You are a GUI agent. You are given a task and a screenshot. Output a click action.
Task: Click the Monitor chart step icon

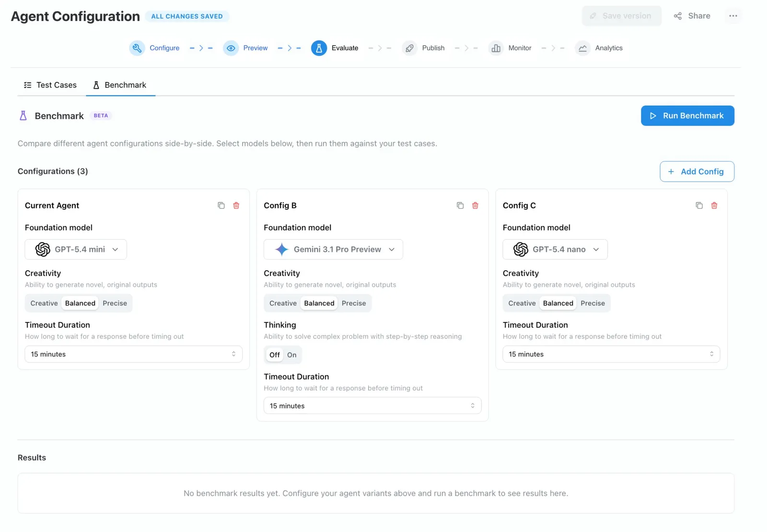(x=496, y=48)
